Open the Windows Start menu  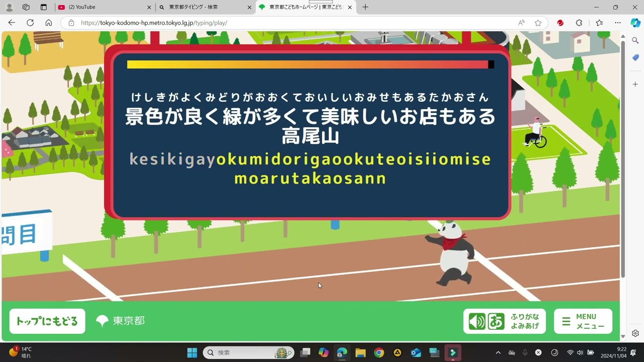coord(192,352)
